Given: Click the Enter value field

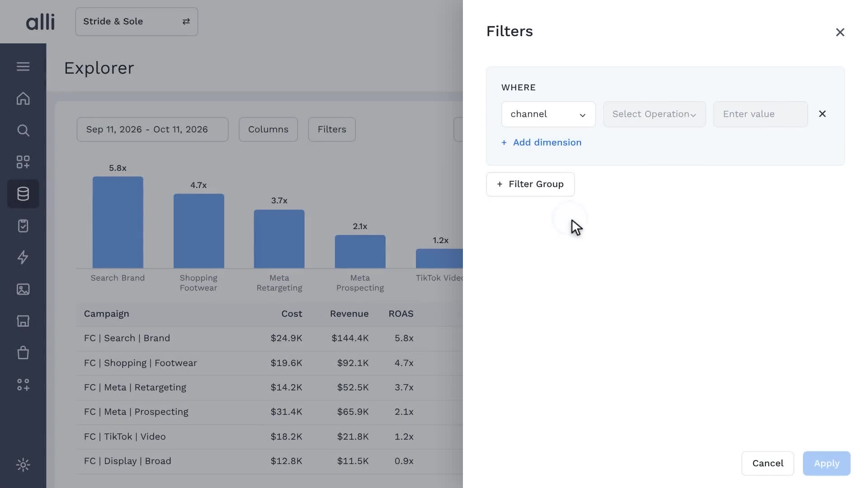Looking at the screenshot, I should [x=760, y=114].
